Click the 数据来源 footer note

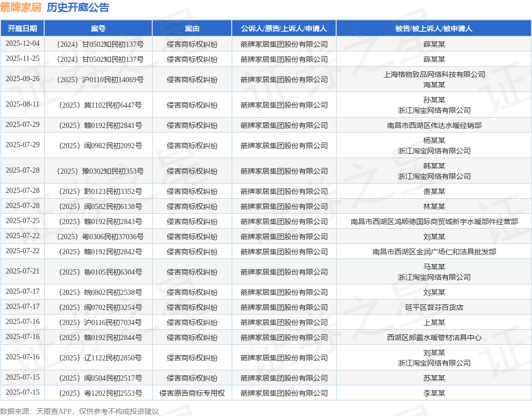[79, 411]
